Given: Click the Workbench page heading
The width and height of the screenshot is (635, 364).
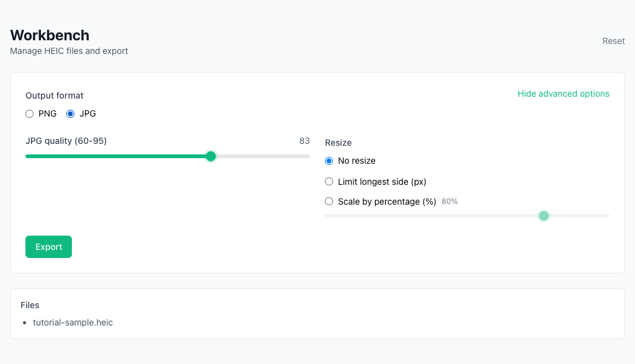Looking at the screenshot, I should coord(50,35).
